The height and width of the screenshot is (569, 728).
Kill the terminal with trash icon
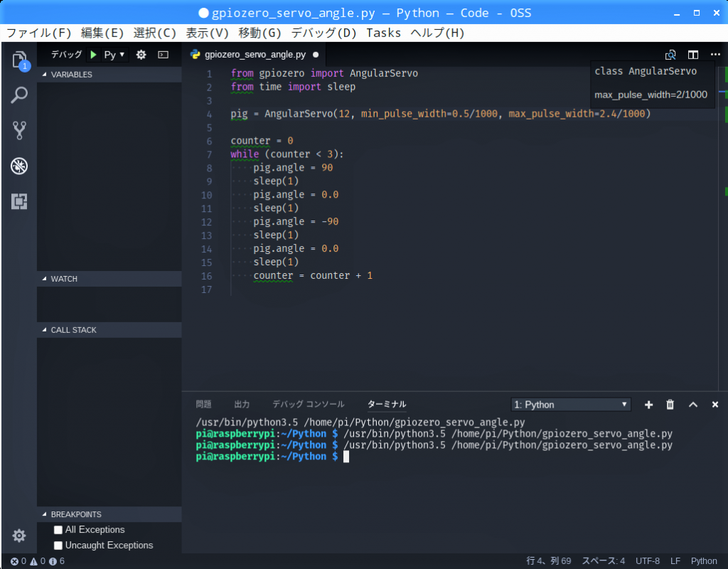tap(670, 405)
